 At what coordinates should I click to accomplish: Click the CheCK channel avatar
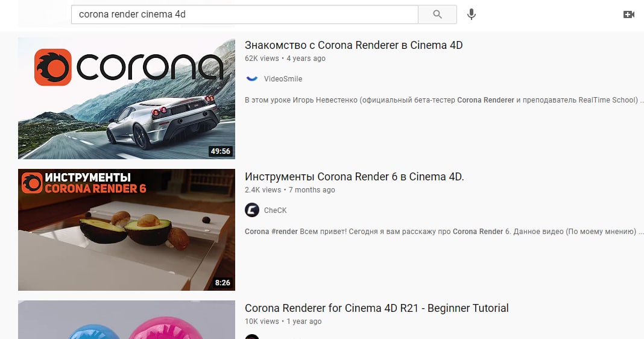(x=252, y=210)
